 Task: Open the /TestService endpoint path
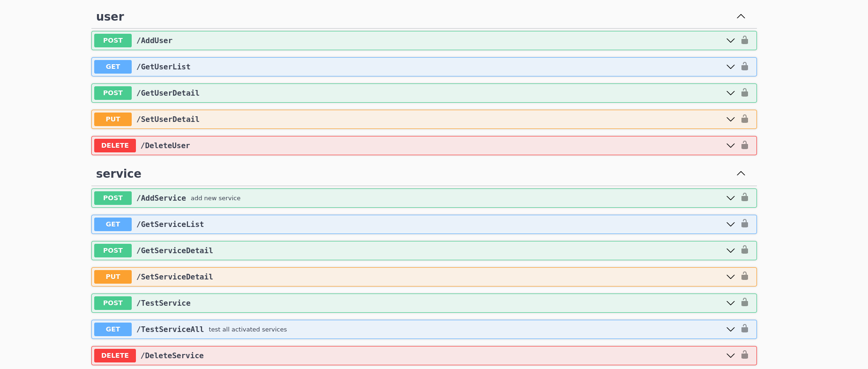point(164,303)
